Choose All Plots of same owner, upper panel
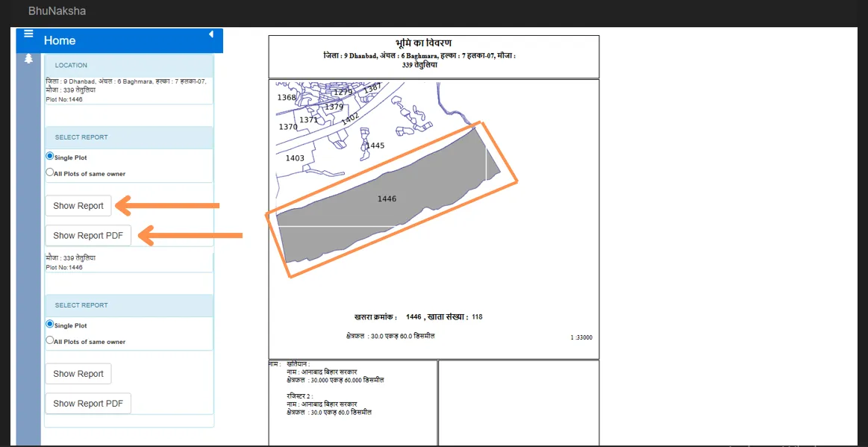 tap(50, 172)
